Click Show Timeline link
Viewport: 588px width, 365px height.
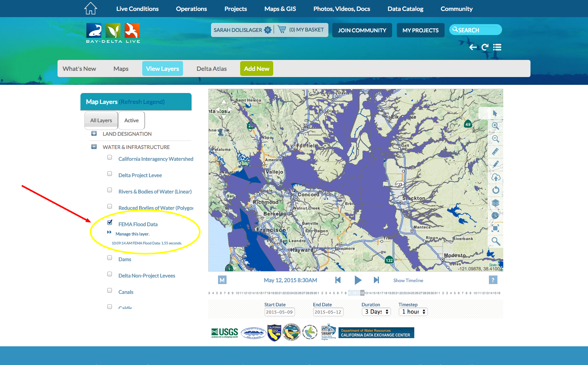[408, 280]
